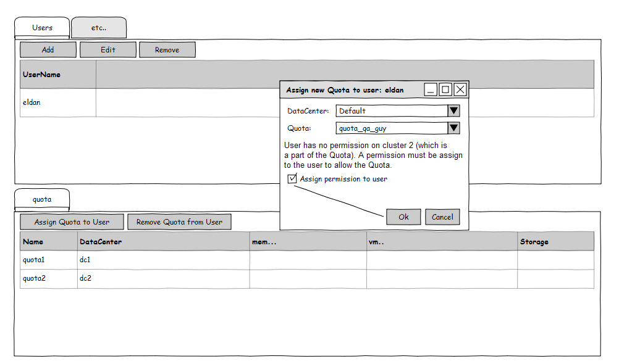The height and width of the screenshot is (364, 632).
Task: Click Assign Quota to User button
Action: [x=72, y=222]
